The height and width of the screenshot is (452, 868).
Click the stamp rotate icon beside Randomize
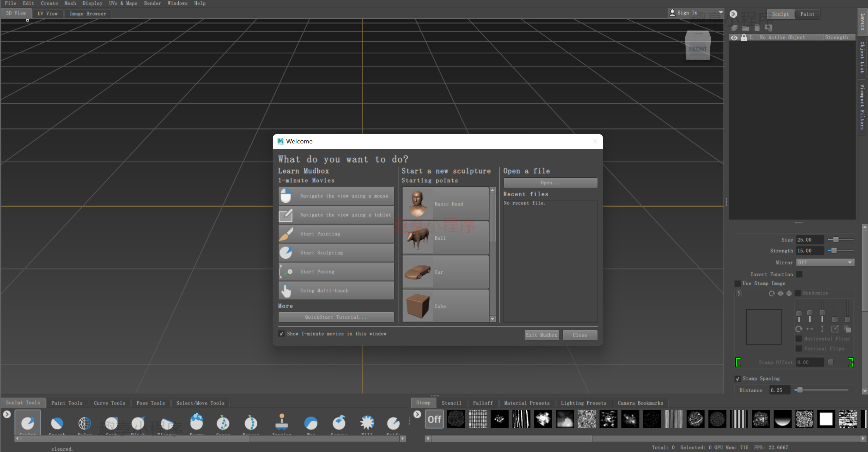772,293
